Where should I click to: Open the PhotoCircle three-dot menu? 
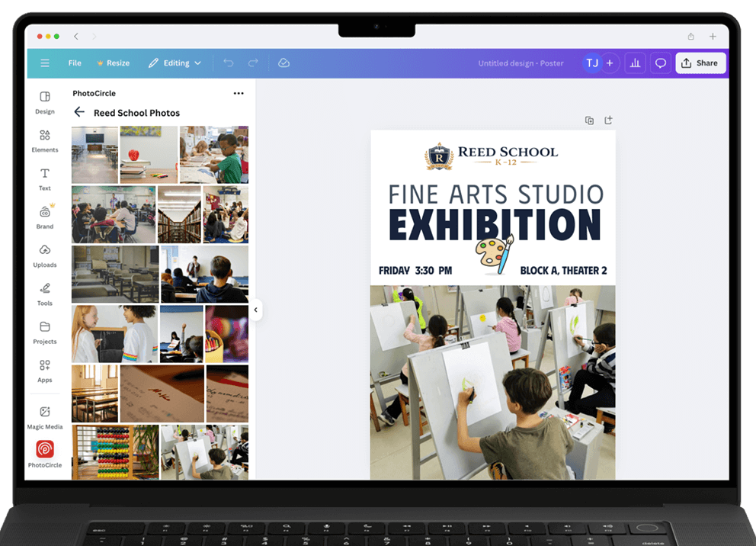[x=239, y=93]
